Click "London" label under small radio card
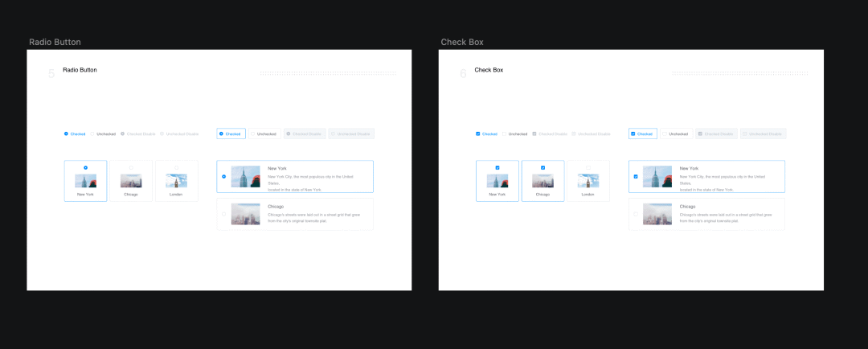Image resolution: width=868 pixels, height=349 pixels. pyautogui.click(x=176, y=195)
